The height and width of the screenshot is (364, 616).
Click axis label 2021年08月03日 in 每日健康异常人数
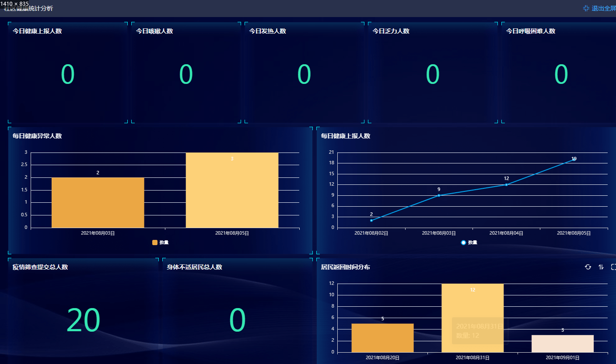[x=98, y=233]
